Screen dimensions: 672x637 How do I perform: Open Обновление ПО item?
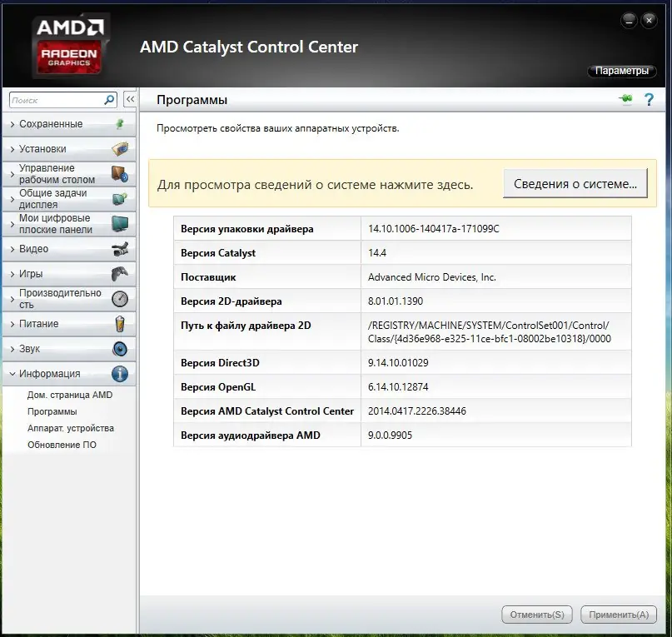point(62,445)
